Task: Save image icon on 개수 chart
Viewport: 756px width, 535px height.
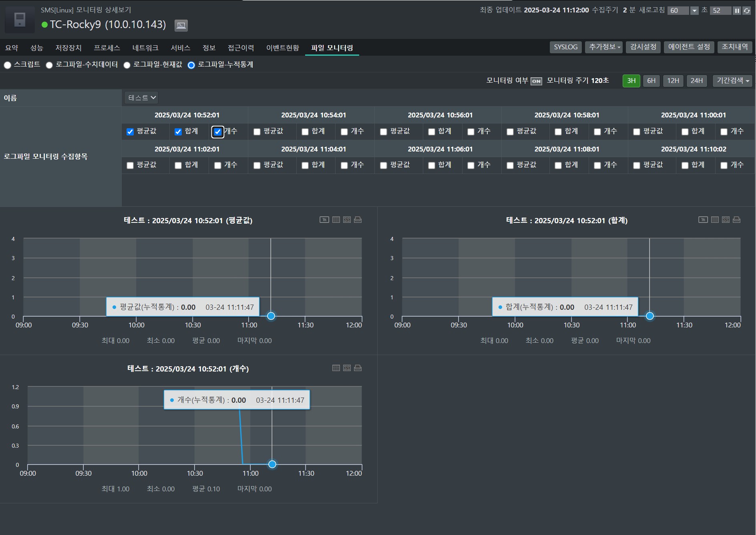Action: pyautogui.click(x=347, y=368)
